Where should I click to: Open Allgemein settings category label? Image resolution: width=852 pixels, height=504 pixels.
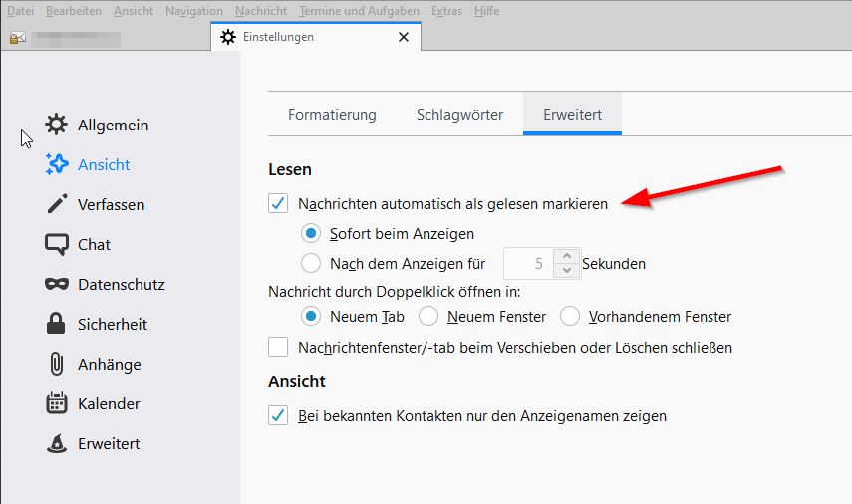pyautogui.click(x=113, y=125)
